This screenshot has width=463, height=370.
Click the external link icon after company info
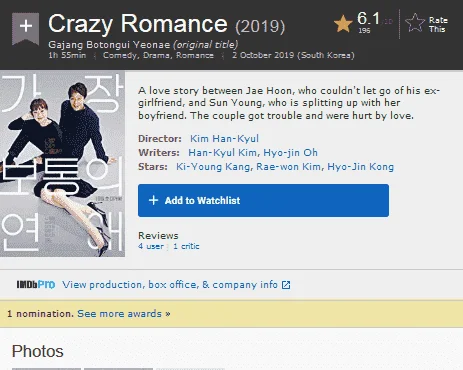coord(286,285)
